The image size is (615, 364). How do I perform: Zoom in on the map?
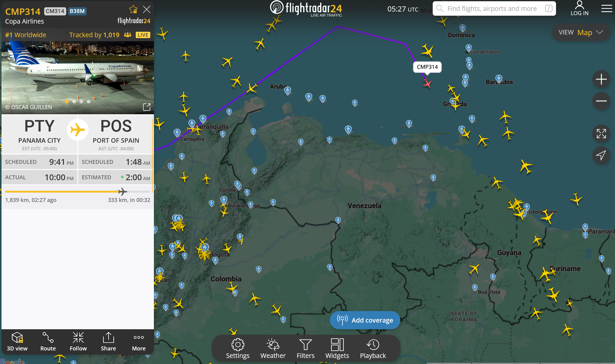click(601, 80)
